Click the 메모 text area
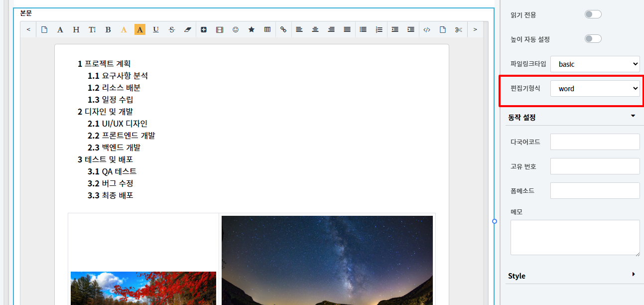The image size is (644, 305). point(575,238)
